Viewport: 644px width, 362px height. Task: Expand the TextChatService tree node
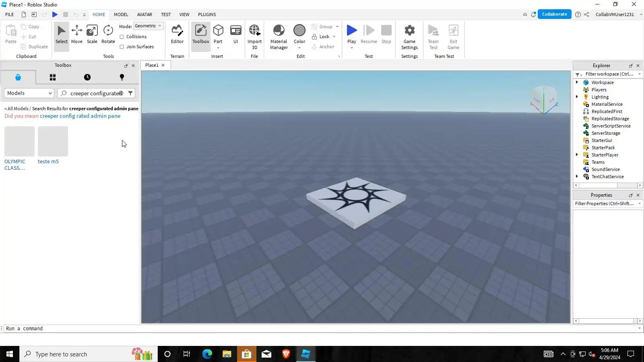click(x=577, y=177)
